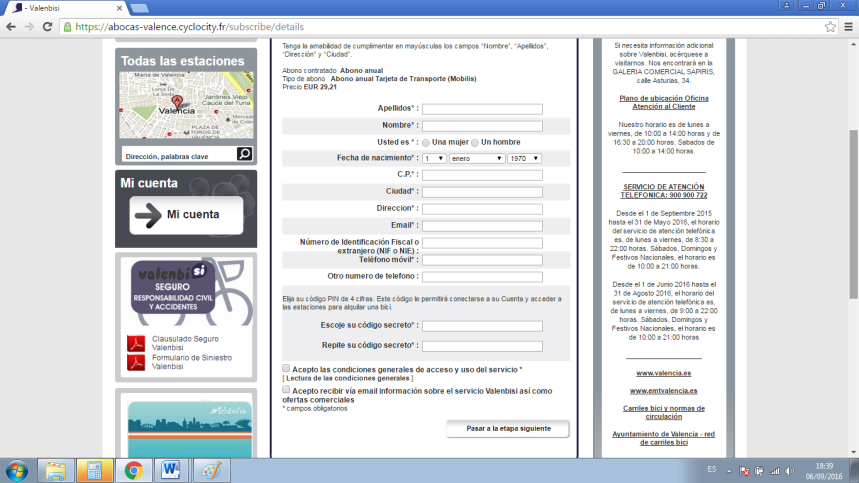
Task: Go forward with the browser forward arrow
Action: 29,27
